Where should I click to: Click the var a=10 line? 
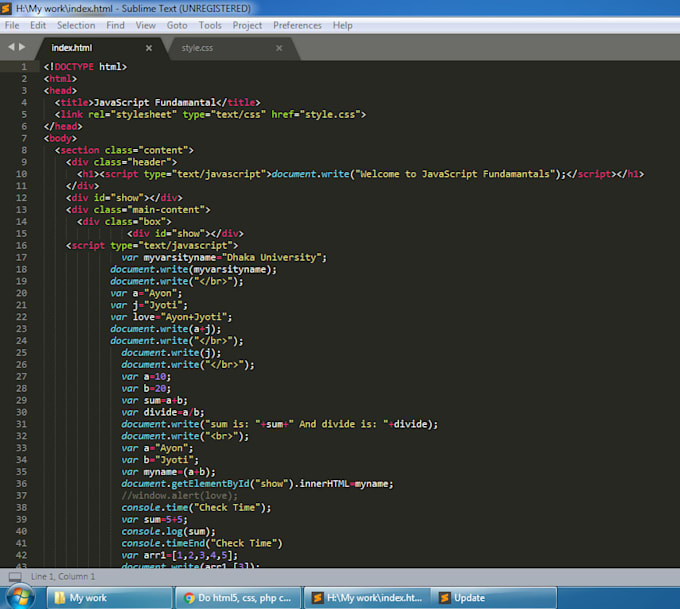pyautogui.click(x=146, y=377)
